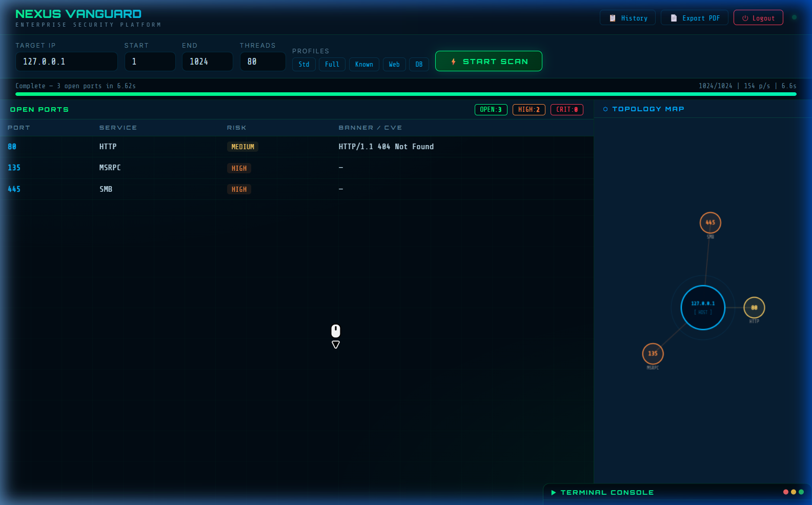
Task: Select the 127.0.0.1 host node in topology
Action: [x=703, y=308]
